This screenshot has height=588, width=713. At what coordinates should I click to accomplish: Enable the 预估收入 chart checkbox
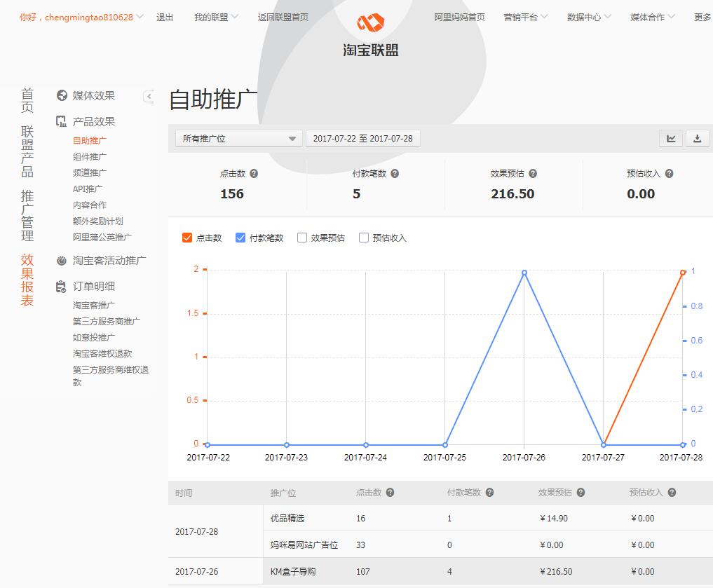coord(364,238)
